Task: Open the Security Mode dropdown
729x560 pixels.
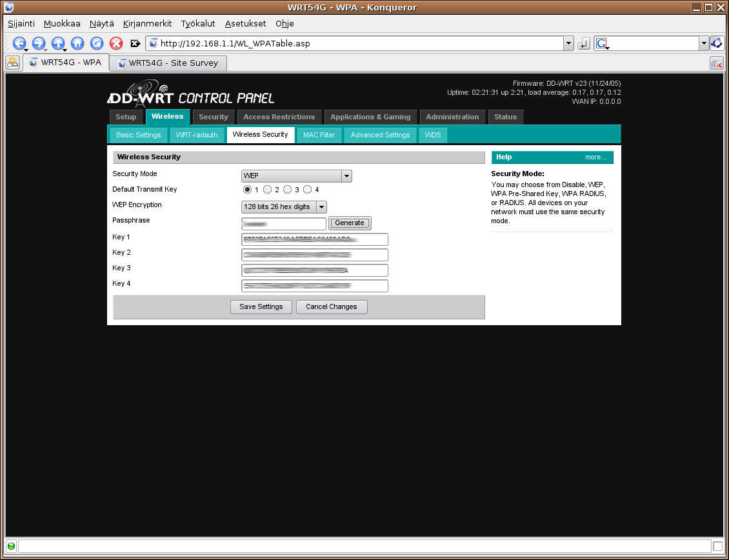Action: pyautogui.click(x=346, y=176)
